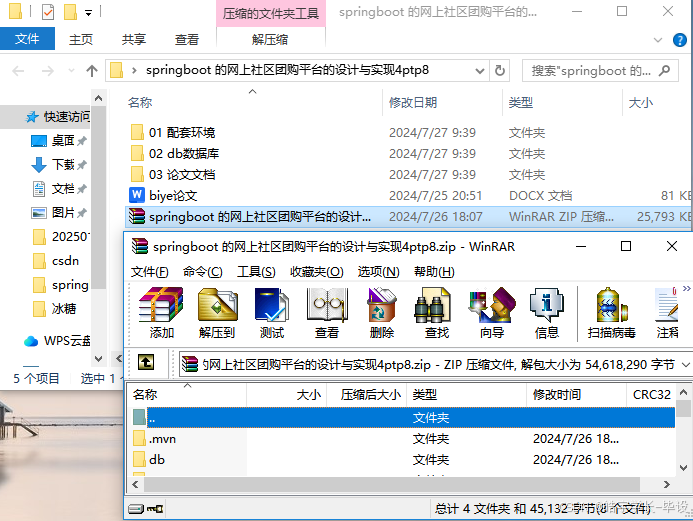Viewport: 693px width, 521px height.
Task: Sort Explorer by Type (类型) column
Action: (521, 103)
